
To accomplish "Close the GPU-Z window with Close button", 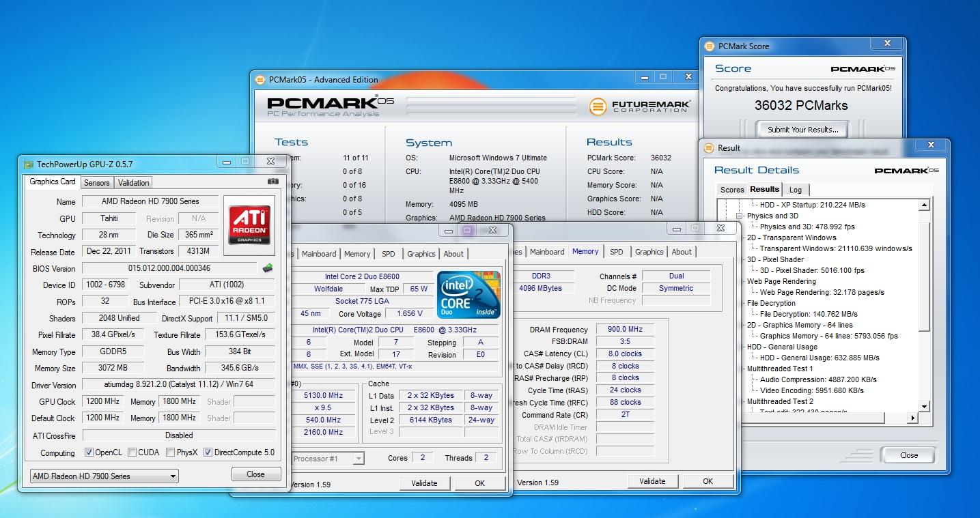I will pos(255,474).
